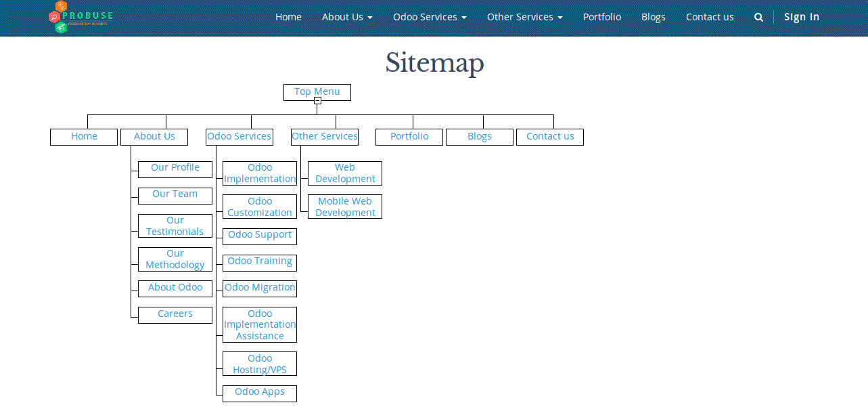Select the Odoo Migration sitemap box
This screenshot has height=407, width=868.
click(260, 288)
